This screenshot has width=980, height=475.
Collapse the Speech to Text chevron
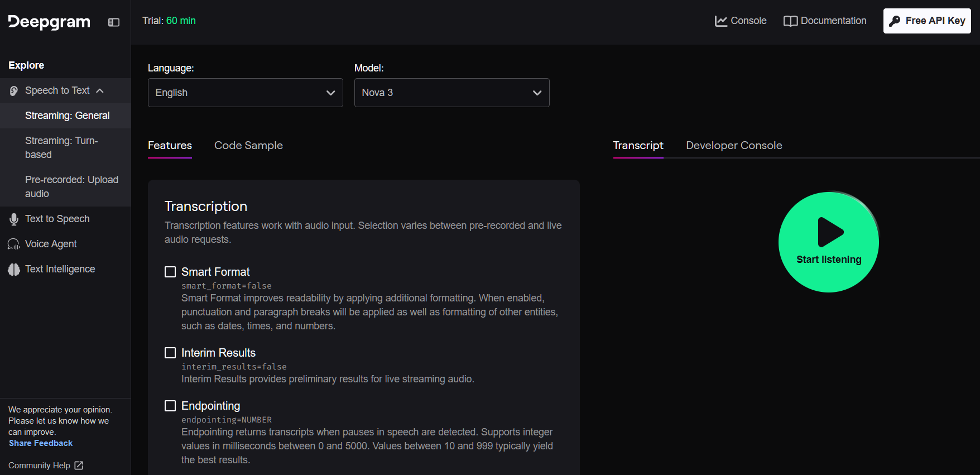100,91
